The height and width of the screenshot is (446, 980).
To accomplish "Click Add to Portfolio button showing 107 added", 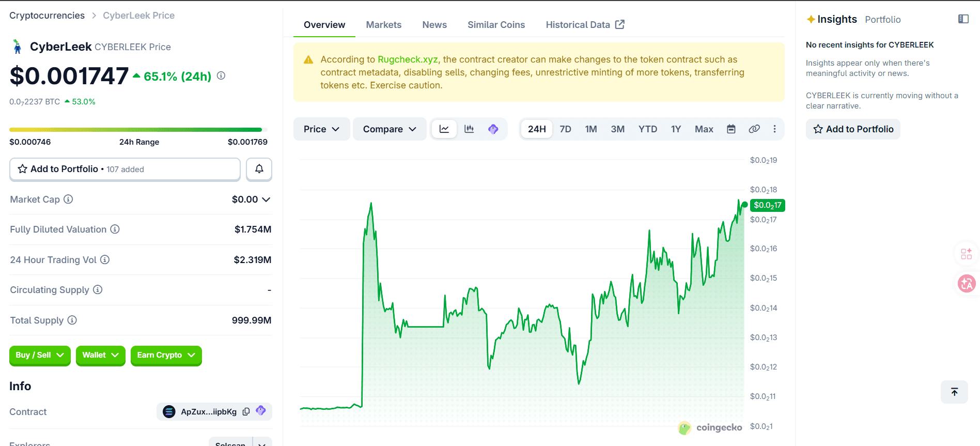I will tap(125, 169).
